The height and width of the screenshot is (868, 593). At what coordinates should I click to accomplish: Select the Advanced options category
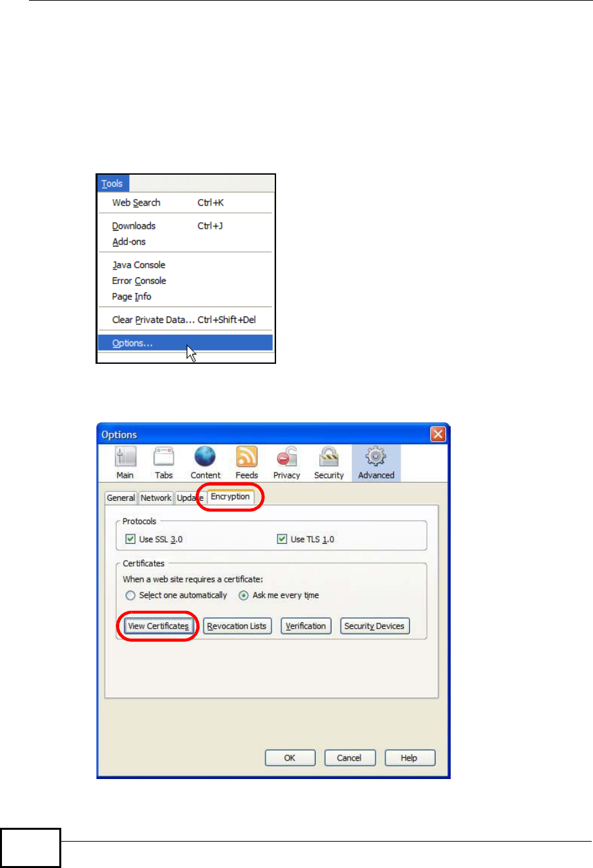point(376,463)
